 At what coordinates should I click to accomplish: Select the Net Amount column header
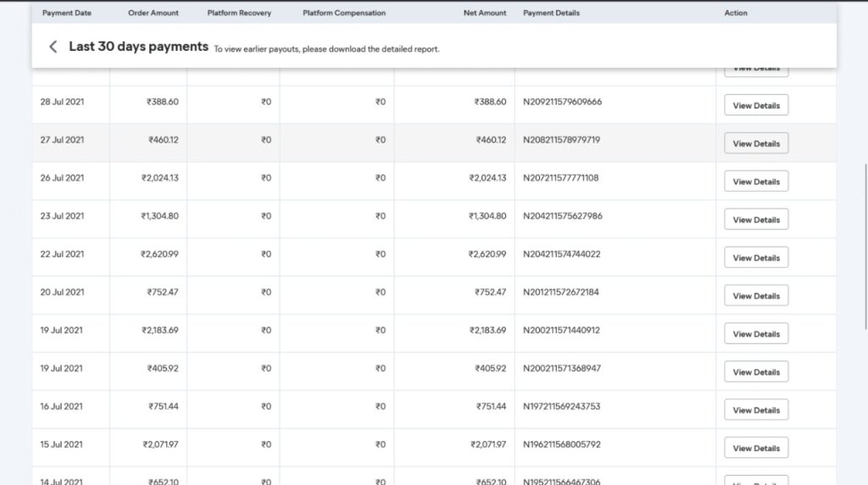(x=485, y=14)
